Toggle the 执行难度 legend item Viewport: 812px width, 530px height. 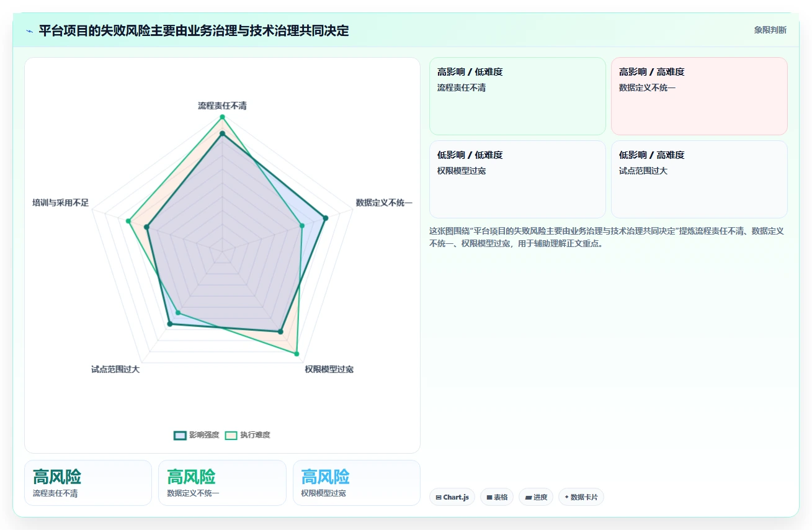[x=247, y=435]
